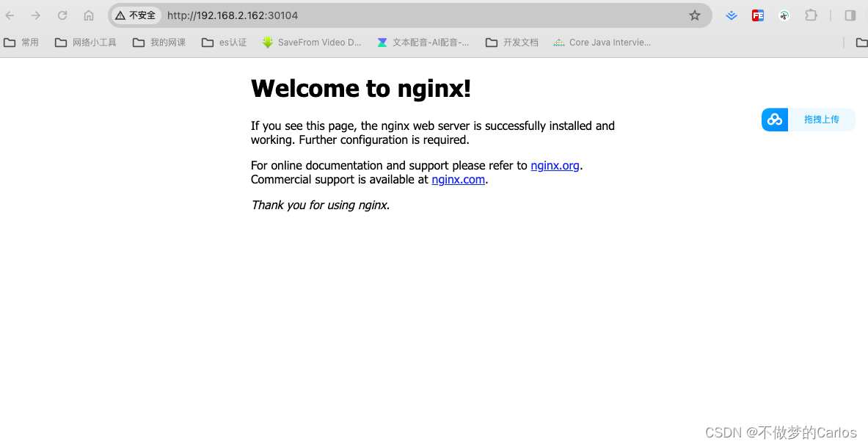Go forward to the next page
This screenshot has width=868, height=447.
(x=36, y=15)
